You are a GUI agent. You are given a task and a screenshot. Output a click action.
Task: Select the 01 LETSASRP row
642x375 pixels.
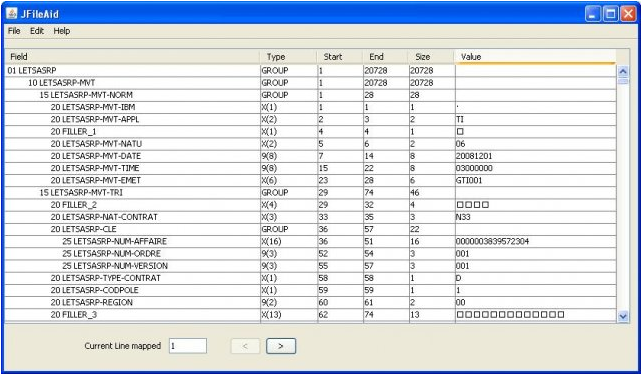311,70
